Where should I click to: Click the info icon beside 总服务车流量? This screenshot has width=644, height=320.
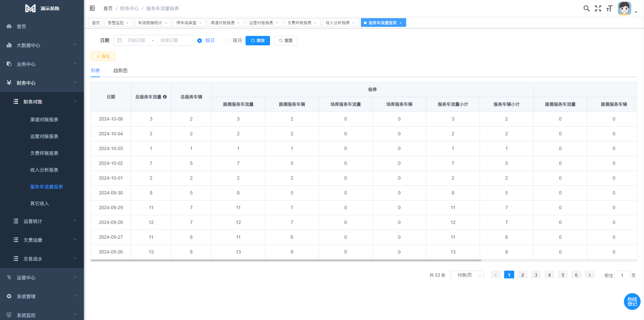(x=165, y=97)
